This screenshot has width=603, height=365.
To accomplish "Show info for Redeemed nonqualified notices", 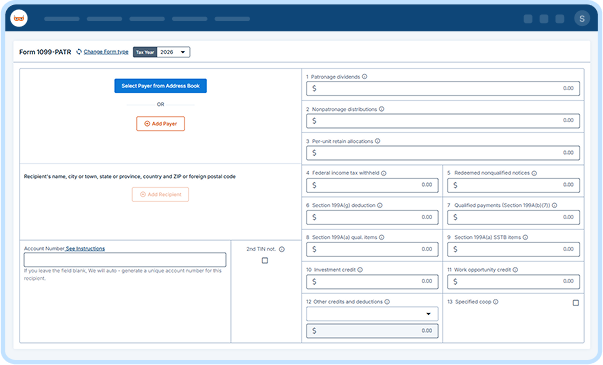I will click(x=534, y=173).
